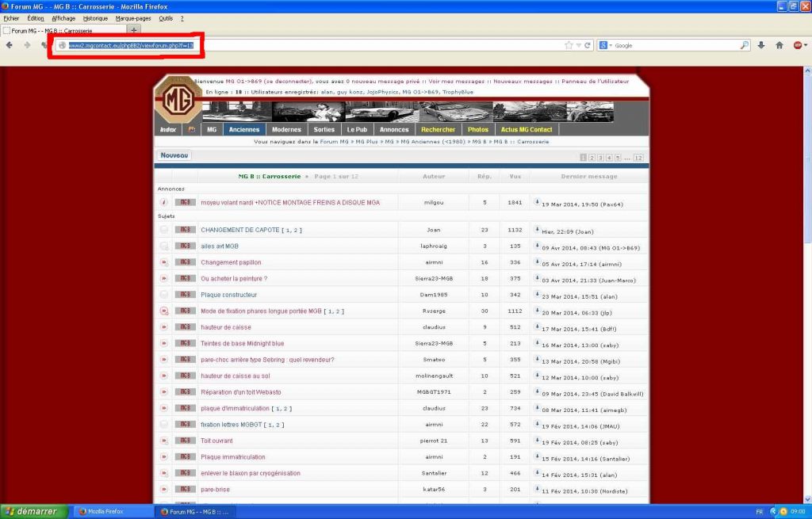Click the vertical page scrollbar thumb
The height and width of the screenshot is (519, 812).
807,158
